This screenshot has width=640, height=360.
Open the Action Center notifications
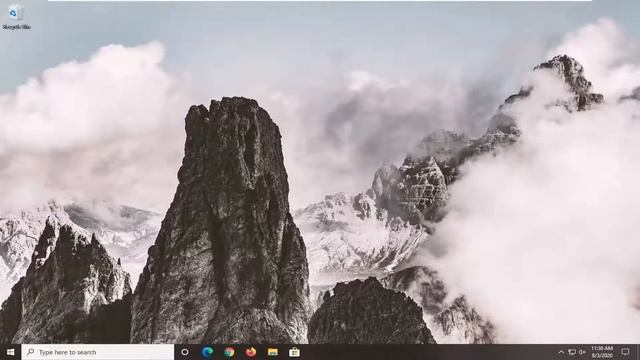pos(625,352)
